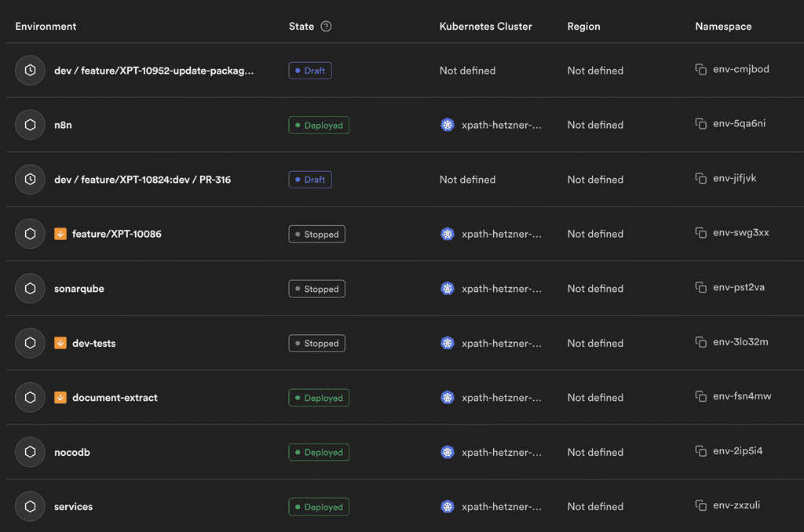Open the services environment
804x532 pixels.
click(x=73, y=507)
